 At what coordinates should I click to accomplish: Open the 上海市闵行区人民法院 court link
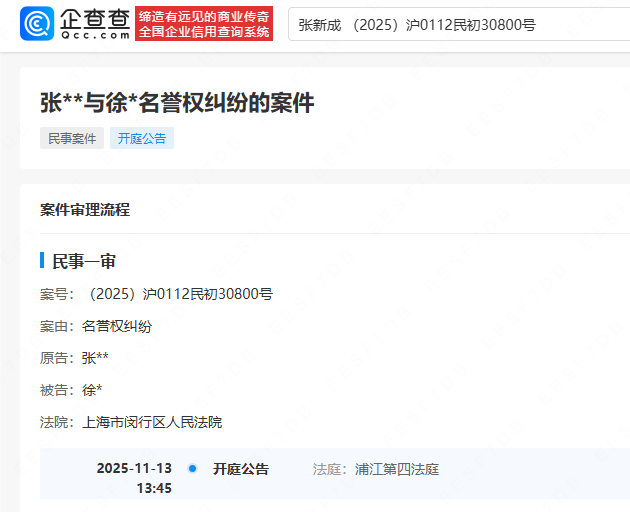coord(152,422)
